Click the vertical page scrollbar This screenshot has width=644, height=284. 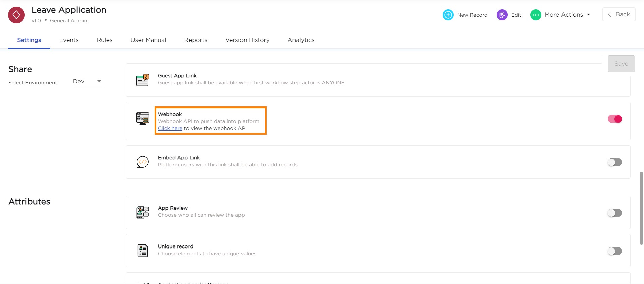click(x=641, y=208)
